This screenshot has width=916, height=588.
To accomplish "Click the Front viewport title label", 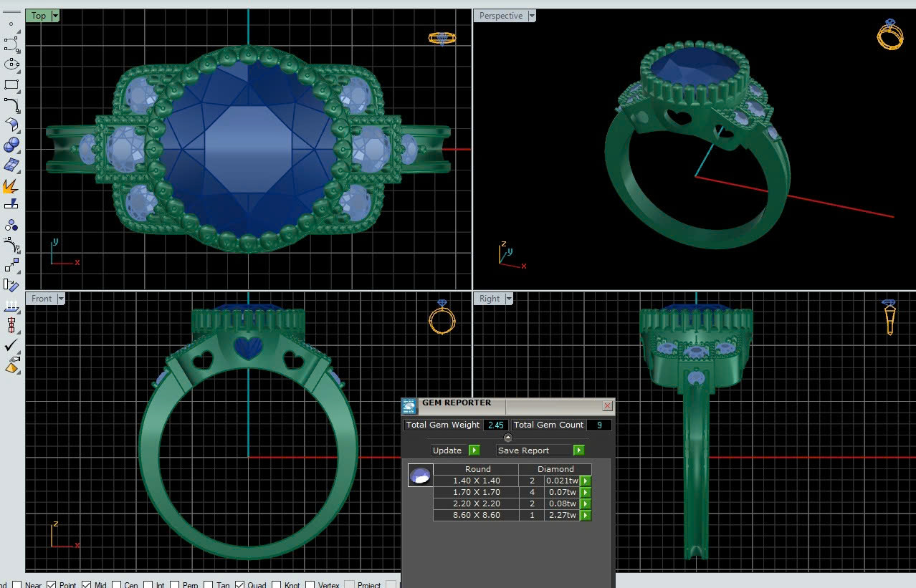I will pyautogui.click(x=42, y=299).
